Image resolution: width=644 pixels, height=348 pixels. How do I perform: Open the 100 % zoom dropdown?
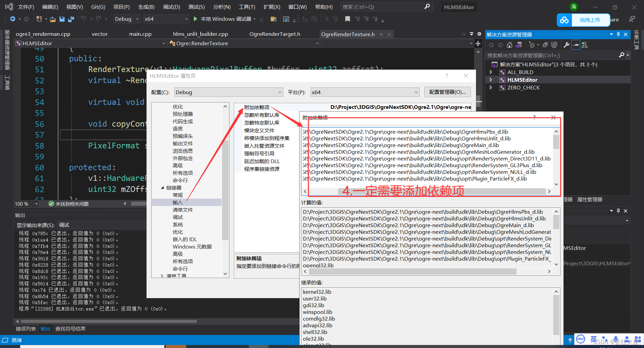pos(26,204)
